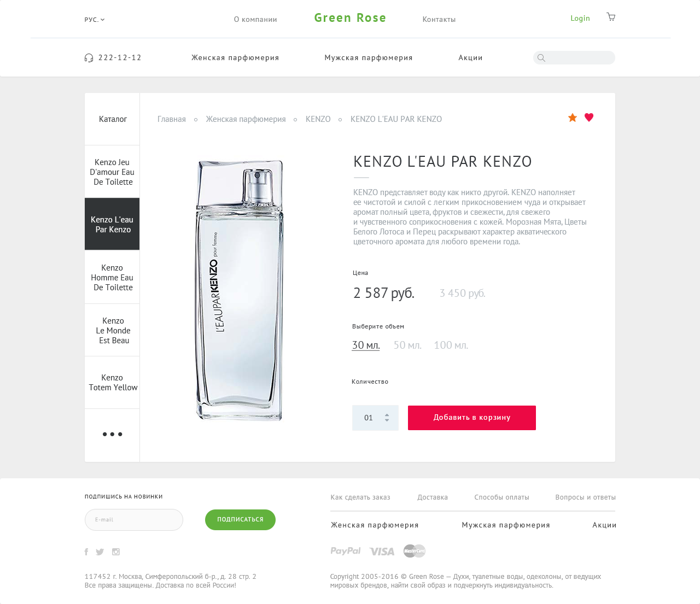The height and width of the screenshot is (604, 700).
Task: Select the 100 мл. volume option
Action: (x=451, y=345)
